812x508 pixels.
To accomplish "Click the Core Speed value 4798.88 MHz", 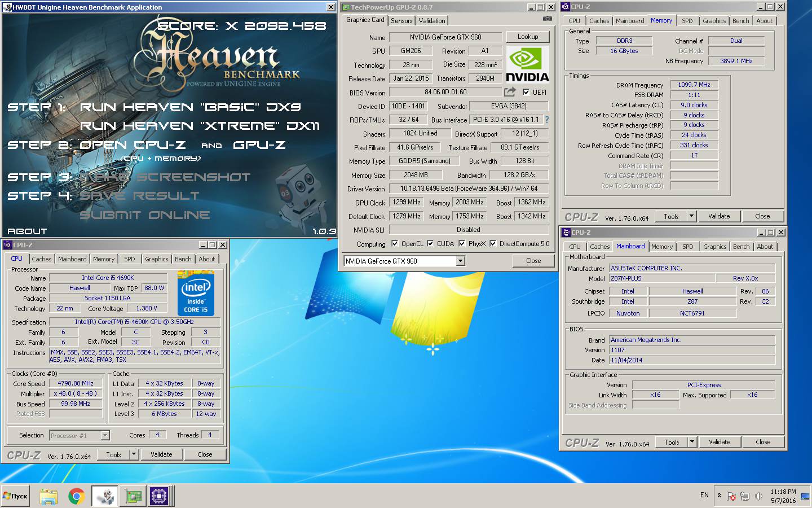I will [76, 383].
